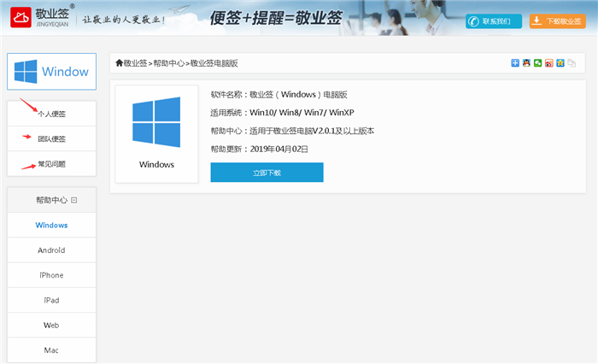Share to Qzone star icon
This screenshot has height=364, width=598.
(560, 63)
